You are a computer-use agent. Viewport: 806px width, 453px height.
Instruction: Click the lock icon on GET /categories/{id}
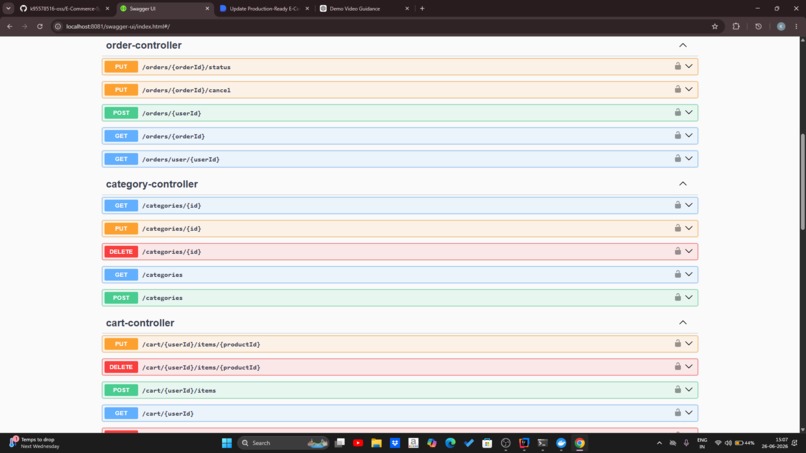677,205
